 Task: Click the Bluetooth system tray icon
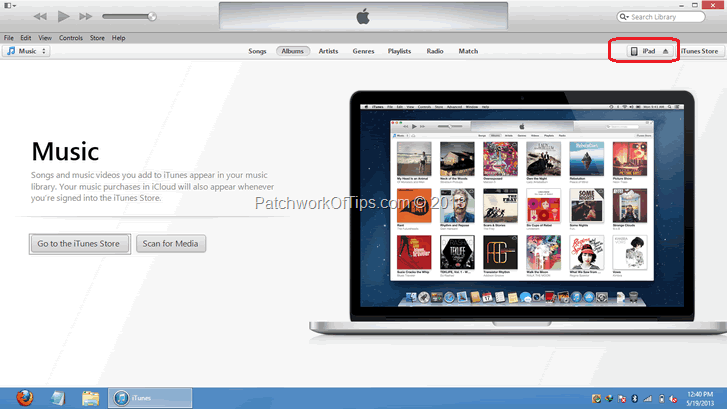635,399
